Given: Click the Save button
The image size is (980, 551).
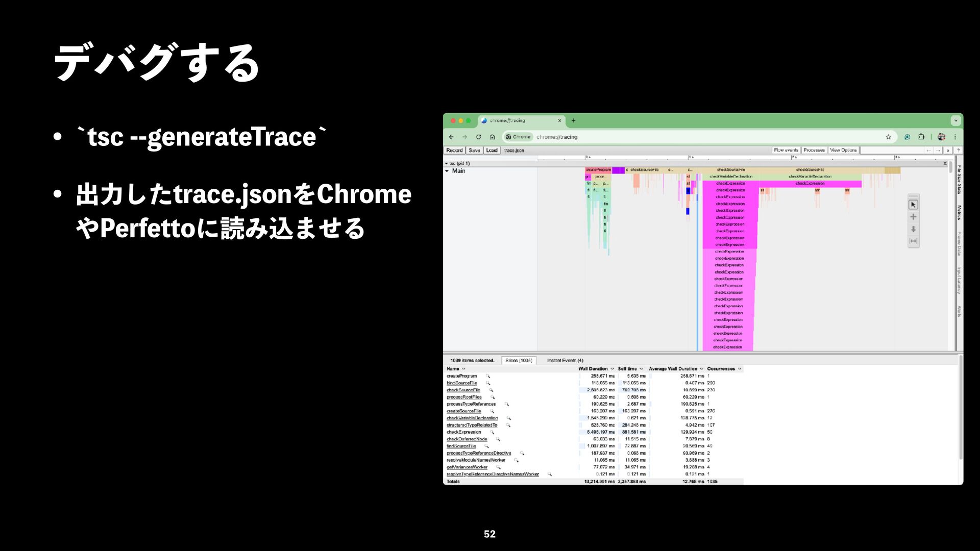Looking at the screenshot, I should [474, 151].
